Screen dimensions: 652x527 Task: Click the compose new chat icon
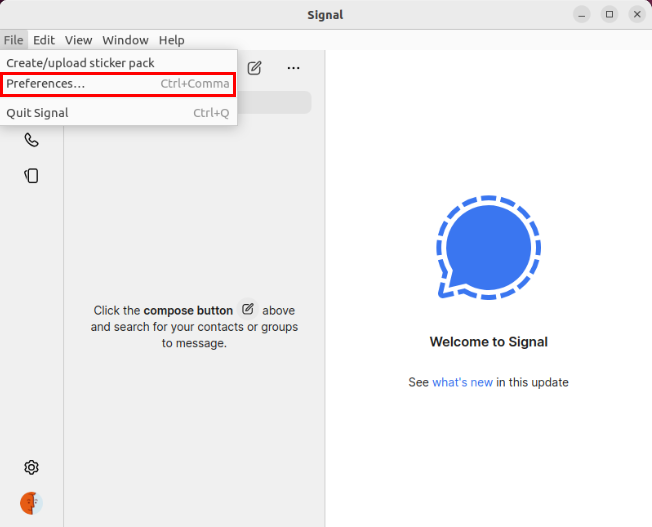[x=254, y=68]
